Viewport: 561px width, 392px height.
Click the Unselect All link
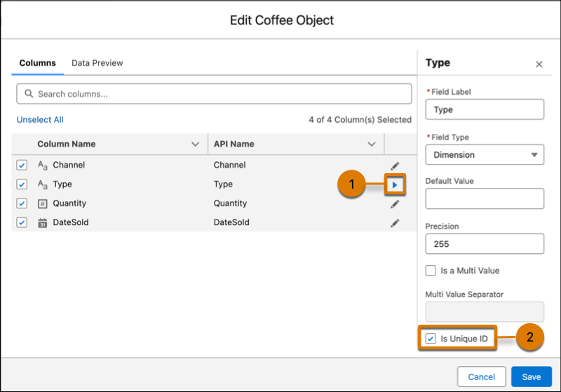point(40,120)
